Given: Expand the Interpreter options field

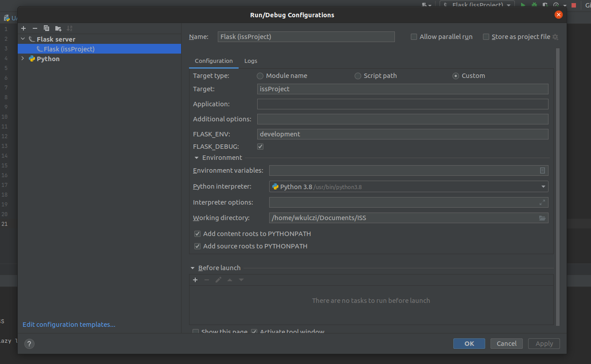Looking at the screenshot, I should click(542, 202).
